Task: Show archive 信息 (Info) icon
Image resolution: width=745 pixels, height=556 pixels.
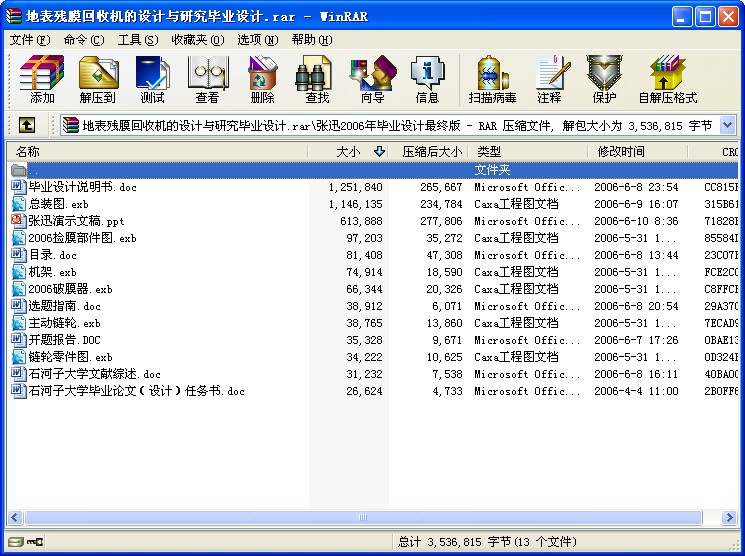Action: [427, 79]
